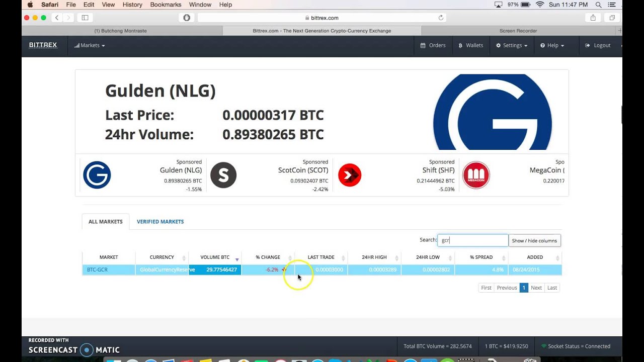Viewport: 644px width, 362px height.
Task: Open the File menu
Action: (71, 5)
